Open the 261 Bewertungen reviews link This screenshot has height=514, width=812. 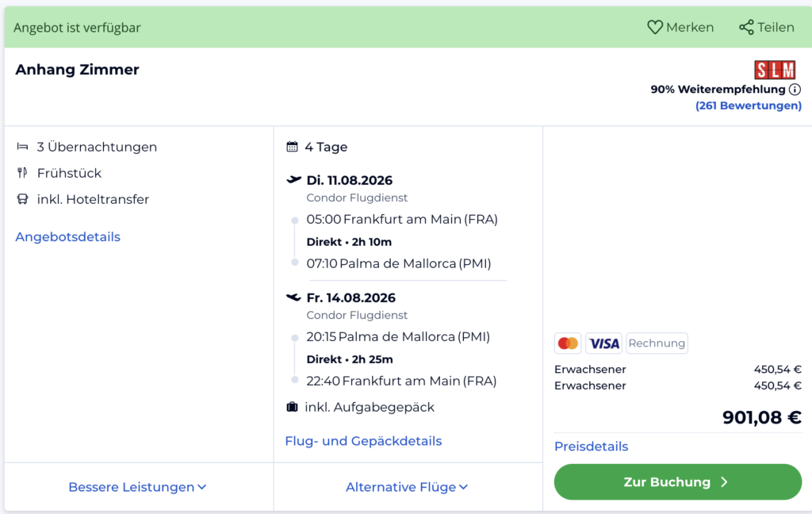point(748,105)
